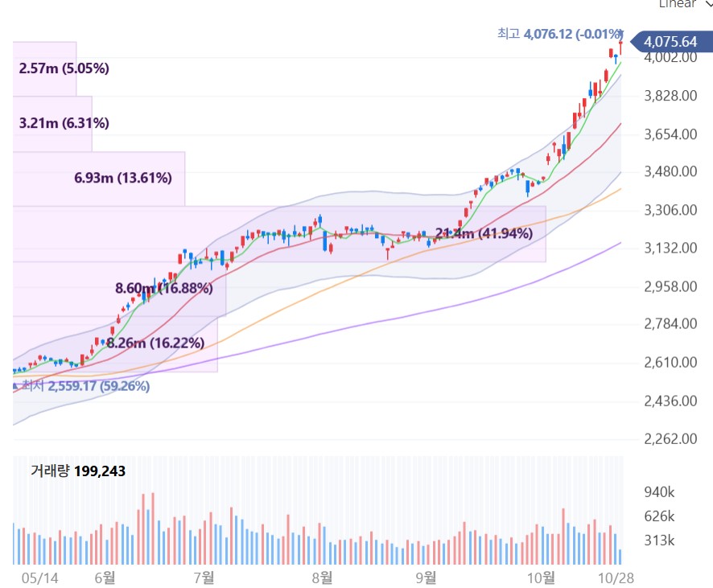The width and height of the screenshot is (713, 588).
Task: Click the 10/28 date on the time axis
Action: pos(617,578)
